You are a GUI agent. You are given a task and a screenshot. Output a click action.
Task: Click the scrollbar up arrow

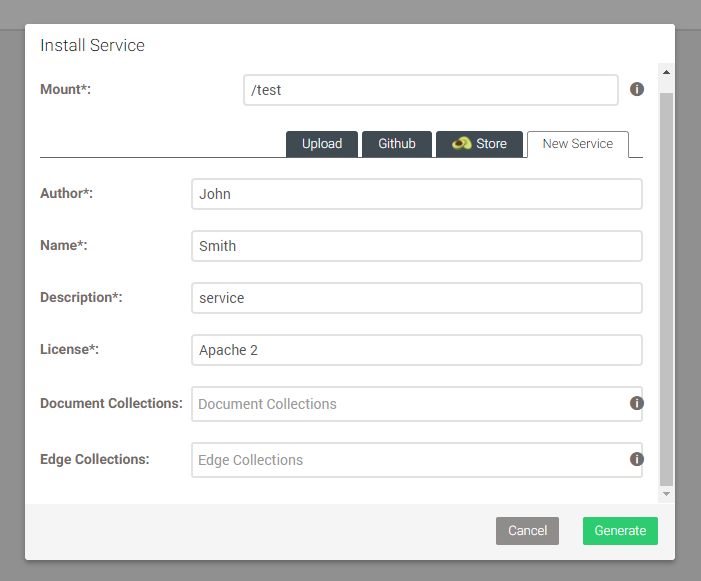[667, 72]
